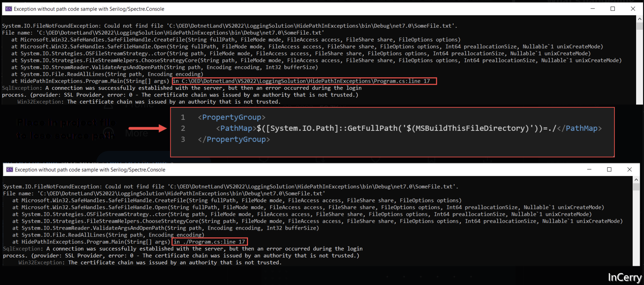Click line number 3 in the code snippet
The width and height of the screenshot is (644, 285).
click(183, 139)
